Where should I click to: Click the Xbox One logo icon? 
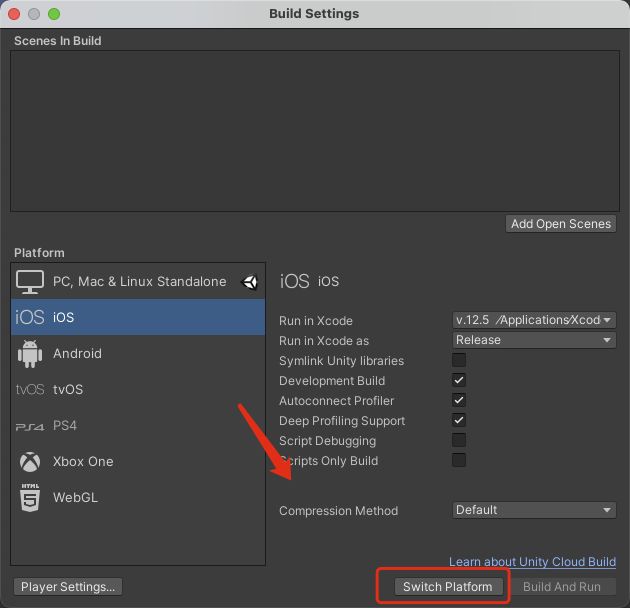pos(30,462)
